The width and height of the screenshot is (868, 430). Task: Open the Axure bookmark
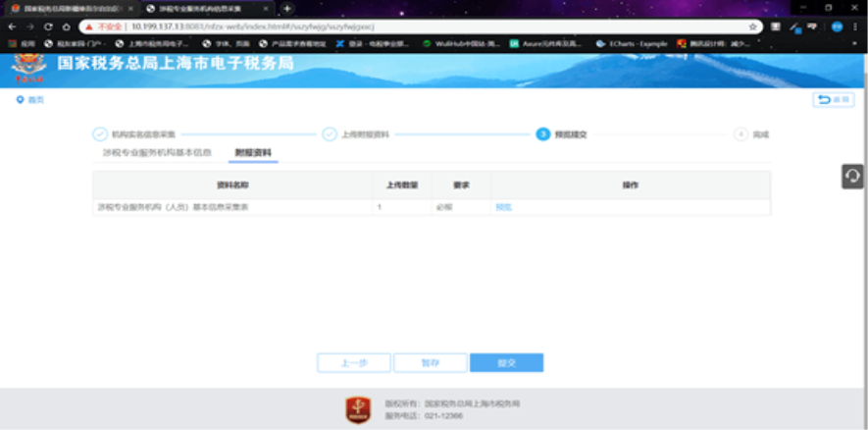pyautogui.click(x=546, y=43)
